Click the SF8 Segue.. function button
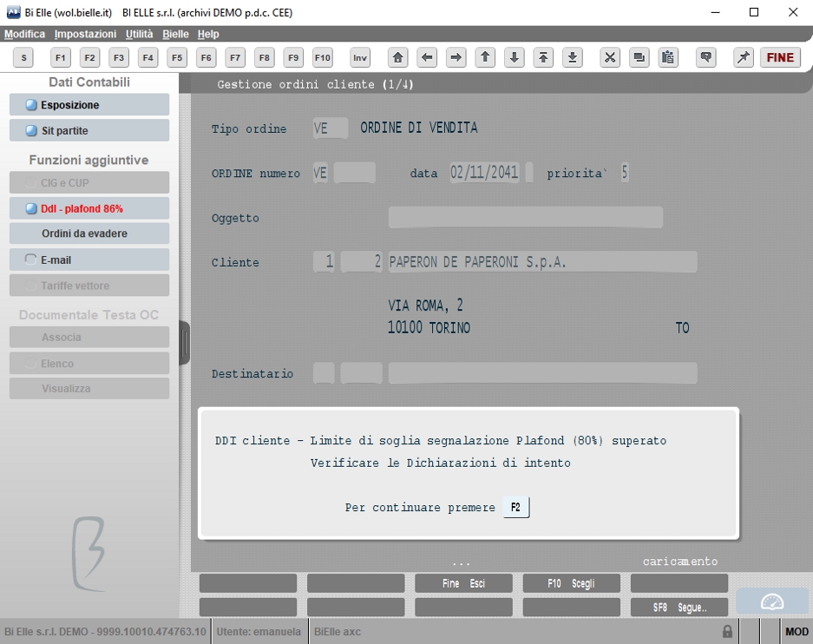 (x=679, y=608)
